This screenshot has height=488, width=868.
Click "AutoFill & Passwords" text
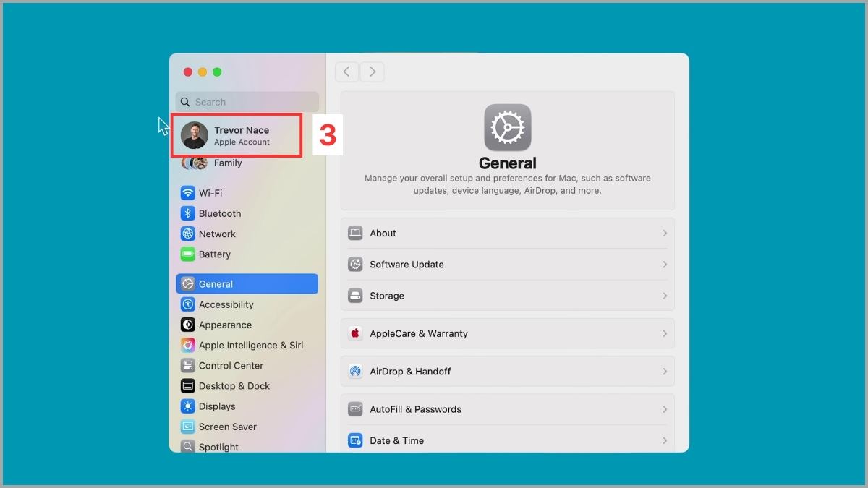coord(415,409)
